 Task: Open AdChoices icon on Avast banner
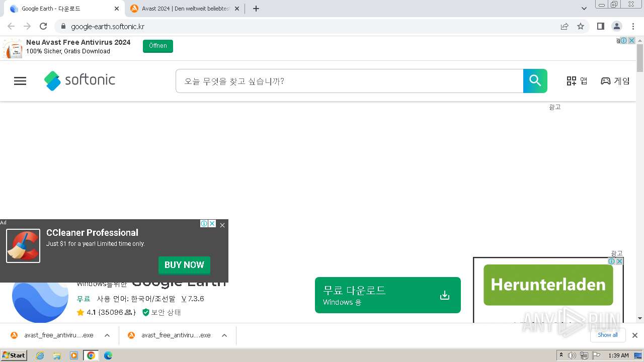click(x=624, y=41)
